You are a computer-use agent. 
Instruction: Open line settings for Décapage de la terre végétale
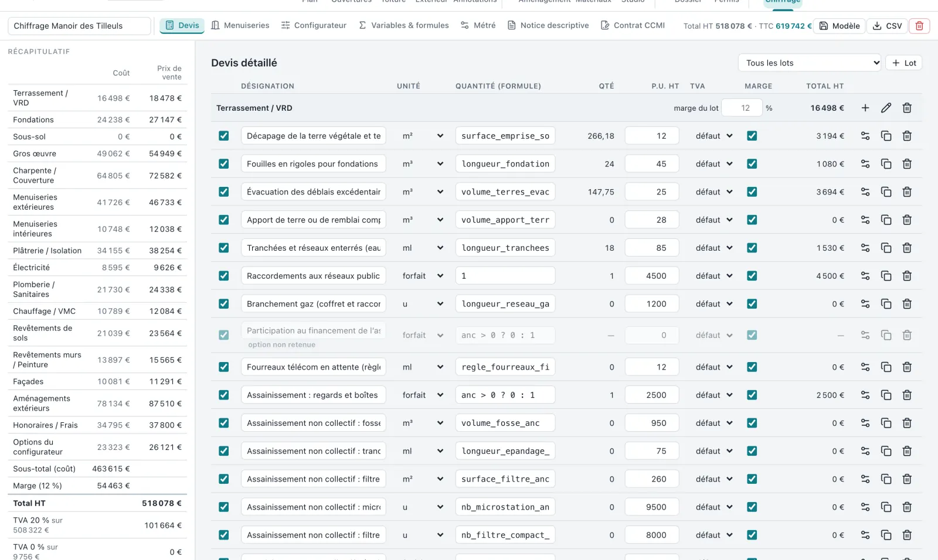pos(865,136)
